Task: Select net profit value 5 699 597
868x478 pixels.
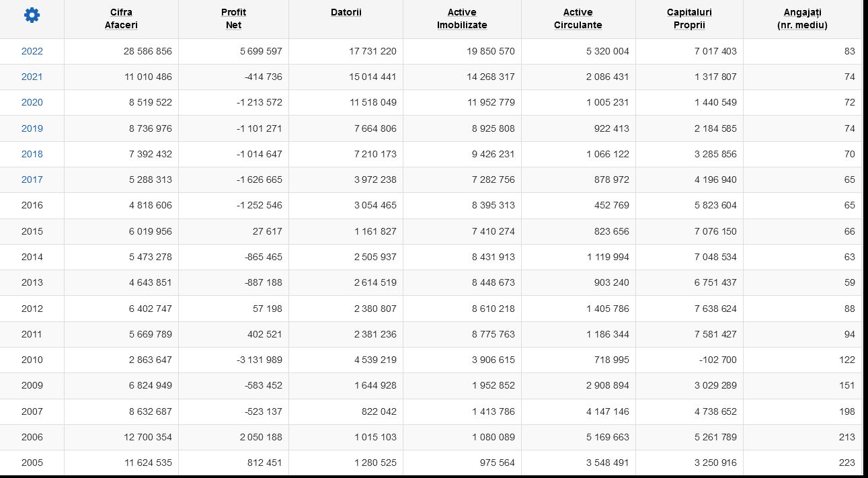Action: coord(261,51)
